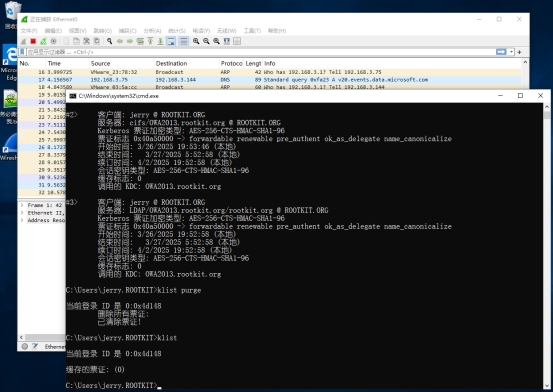The image size is (553, 392).
Task: Open expert information circle in status bar
Action: tap(25, 346)
